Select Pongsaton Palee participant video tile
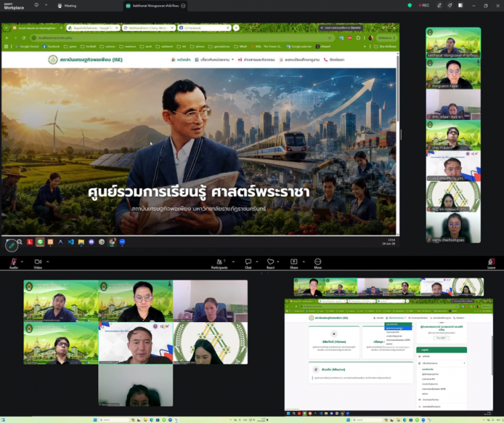Screen dimensions: 504x423 (453, 74)
